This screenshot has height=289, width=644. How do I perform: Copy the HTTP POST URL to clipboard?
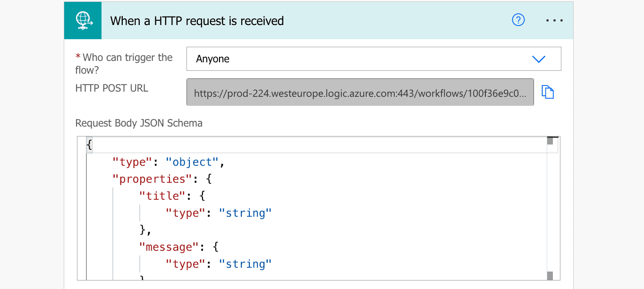click(x=547, y=92)
